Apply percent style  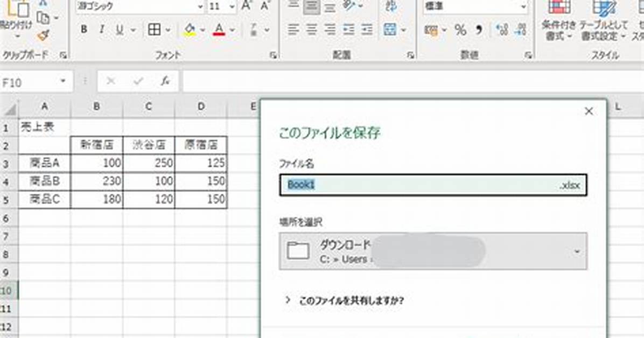tap(460, 30)
